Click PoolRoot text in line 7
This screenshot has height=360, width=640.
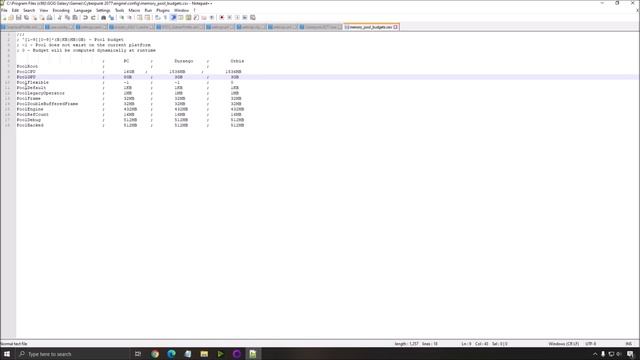click(27, 66)
